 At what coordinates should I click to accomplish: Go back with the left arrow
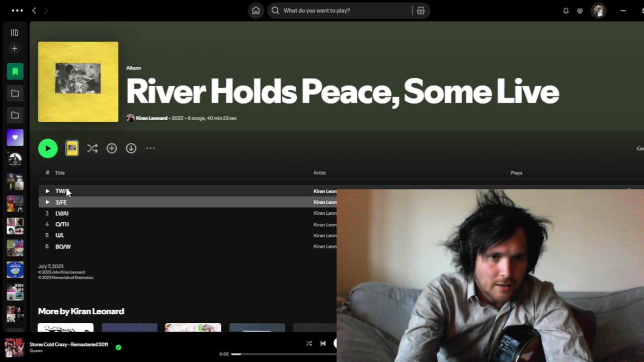[34, 11]
